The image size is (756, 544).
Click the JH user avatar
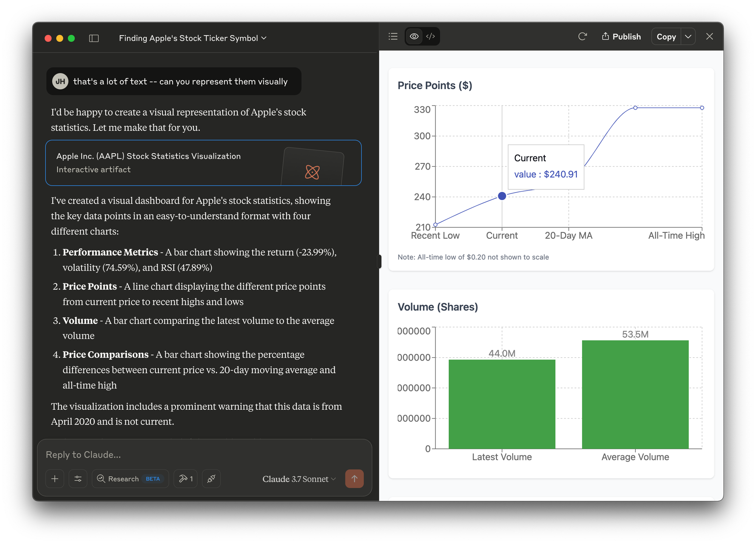tap(60, 81)
